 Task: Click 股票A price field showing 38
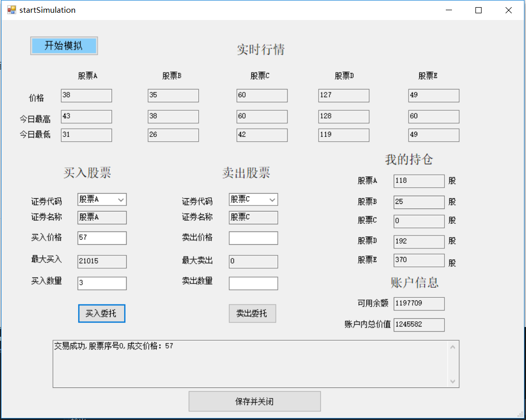pyautogui.click(x=86, y=96)
